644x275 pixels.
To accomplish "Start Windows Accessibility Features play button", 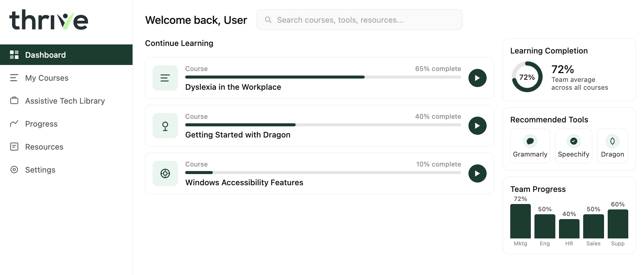I will click(477, 173).
